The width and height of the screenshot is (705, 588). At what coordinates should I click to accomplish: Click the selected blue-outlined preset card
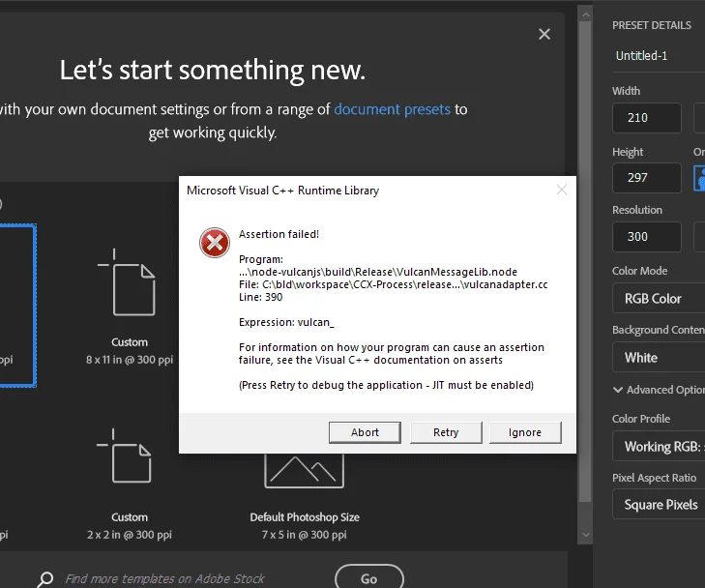click(x=17, y=306)
